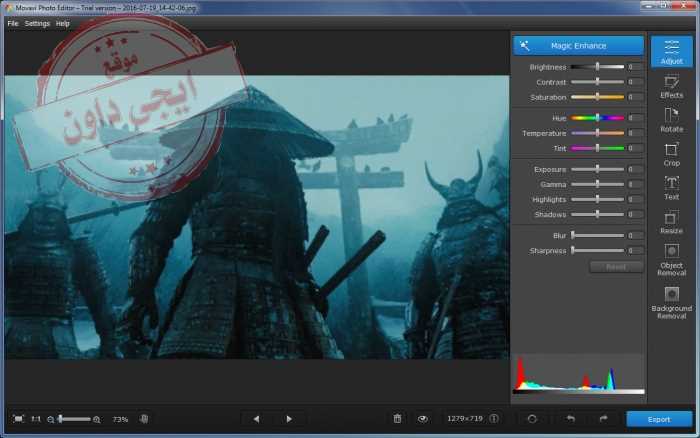The width and height of the screenshot is (700, 438).
Task: Click the Contrast slider
Action: pos(597,82)
